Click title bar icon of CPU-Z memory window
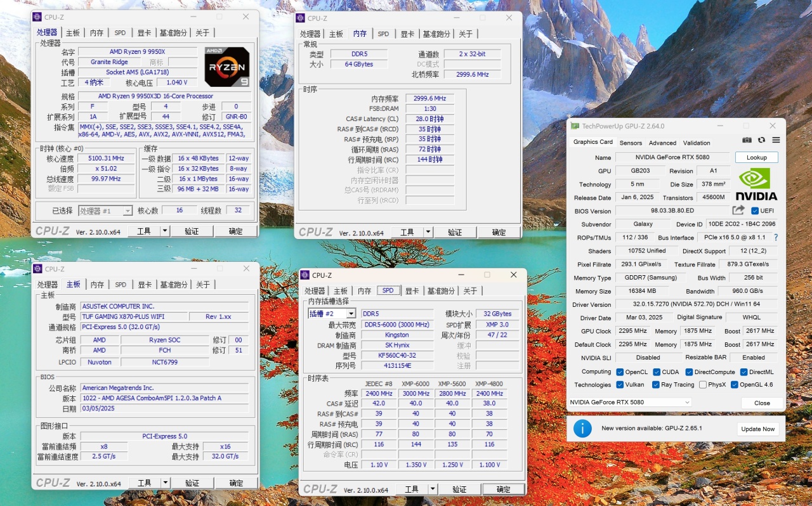Image resolution: width=812 pixels, height=506 pixels. pyautogui.click(x=301, y=18)
